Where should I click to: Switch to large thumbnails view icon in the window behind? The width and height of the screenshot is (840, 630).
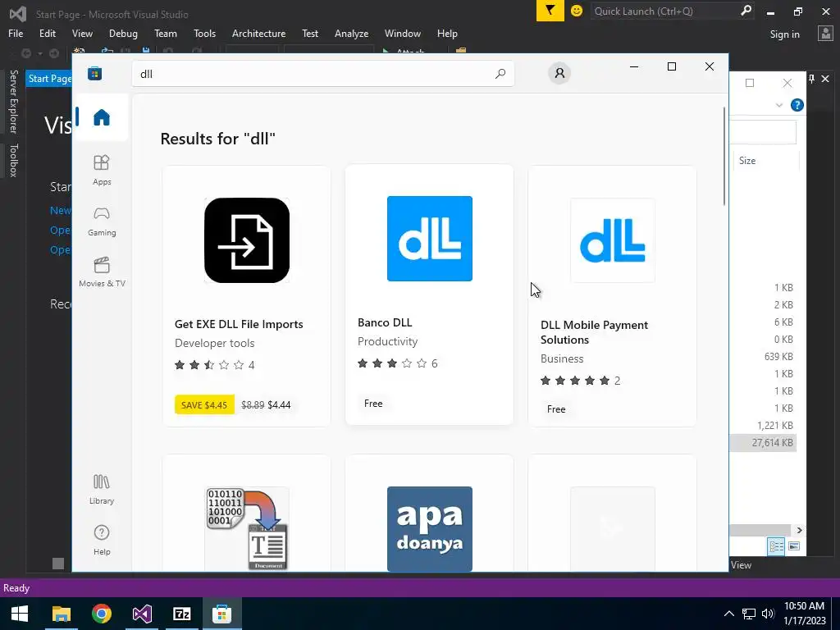coord(794,546)
